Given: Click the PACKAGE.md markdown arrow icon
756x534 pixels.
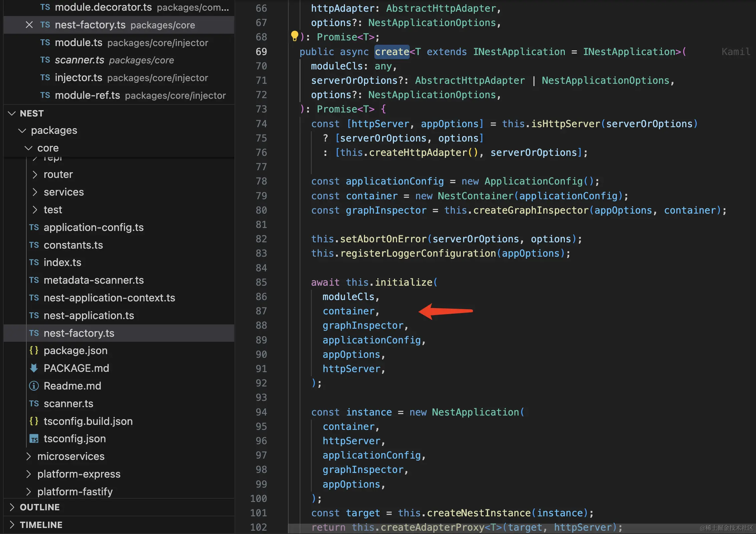Looking at the screenshot, I should pyautogui.click(x=34, y=368).
